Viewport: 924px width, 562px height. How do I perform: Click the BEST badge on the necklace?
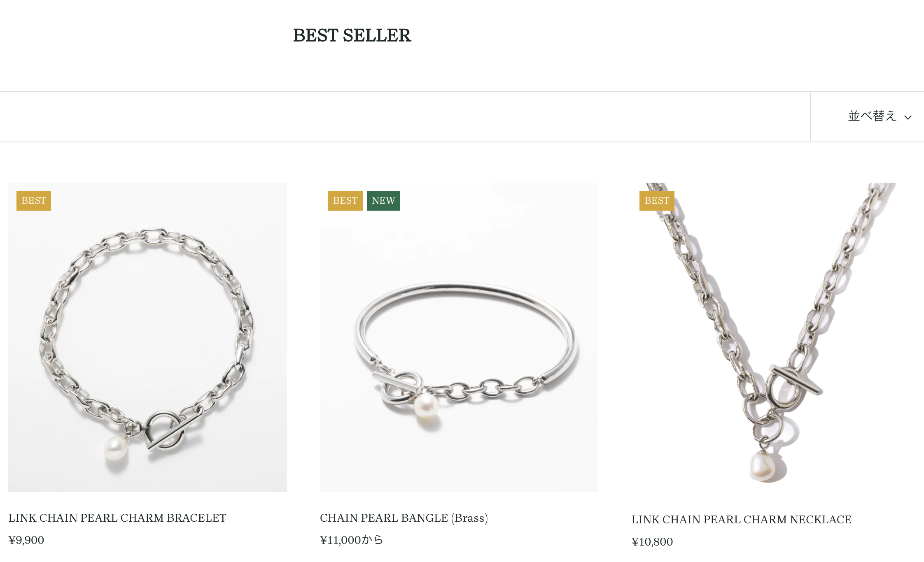[x=657, y=200]
